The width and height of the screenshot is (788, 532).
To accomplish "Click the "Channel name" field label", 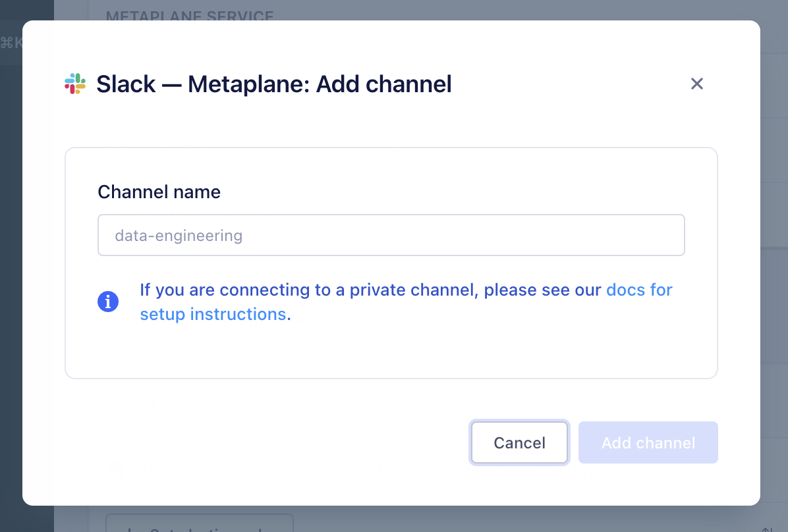I will tap(159, 192).
